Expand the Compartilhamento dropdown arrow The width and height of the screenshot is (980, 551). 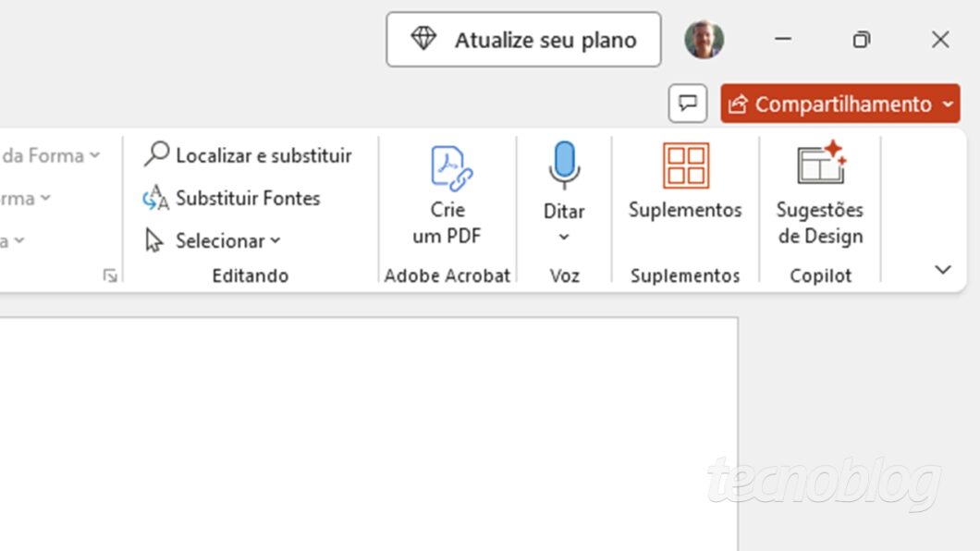point(949,104)
